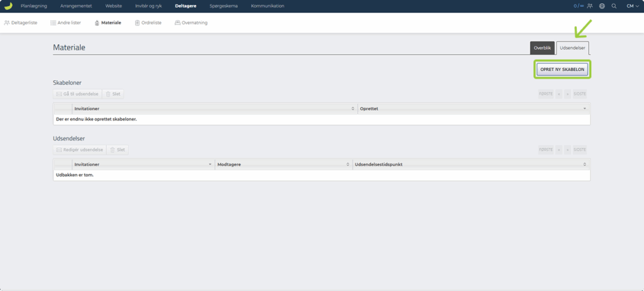Click the globe language icon
The image size is (644, 291).
[x=602, y=6]
